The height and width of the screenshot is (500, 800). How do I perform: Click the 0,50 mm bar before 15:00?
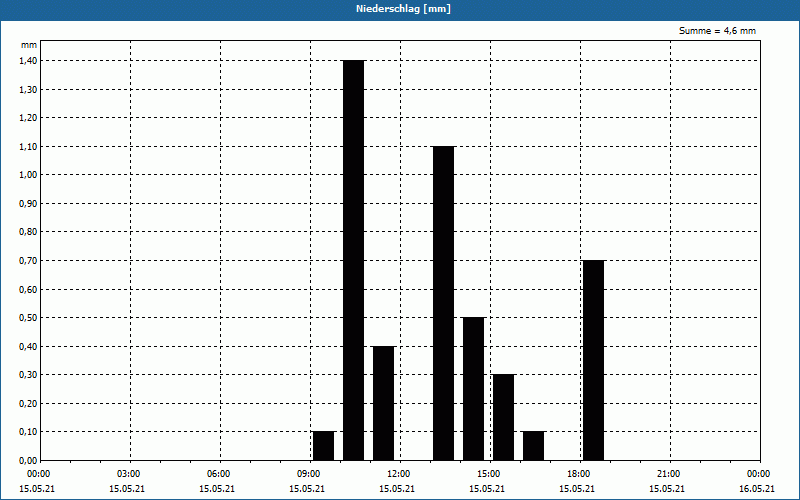pyautogui.click(x=473, y=389)
